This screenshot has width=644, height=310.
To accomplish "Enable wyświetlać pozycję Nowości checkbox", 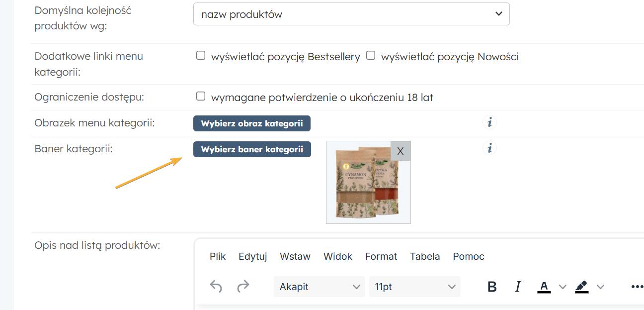I will coord(371,56).
